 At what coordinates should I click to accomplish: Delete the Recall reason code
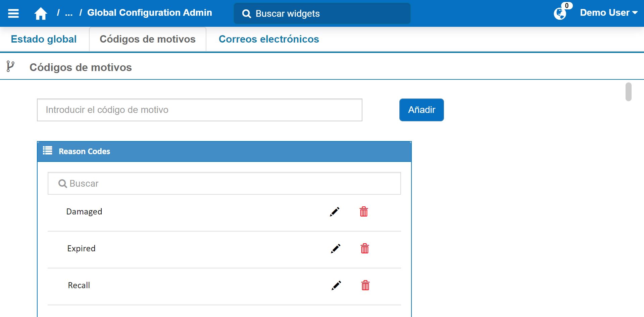(x=365, y=286)
